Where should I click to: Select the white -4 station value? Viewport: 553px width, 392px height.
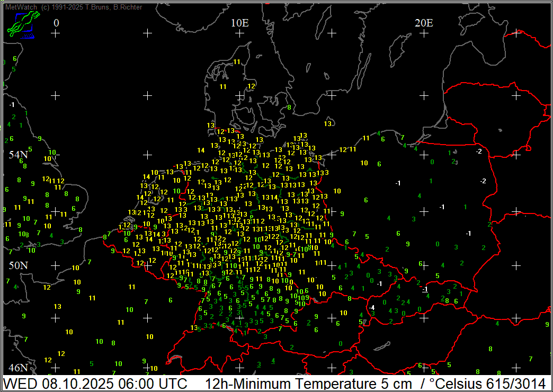click(x=372, y=308)
